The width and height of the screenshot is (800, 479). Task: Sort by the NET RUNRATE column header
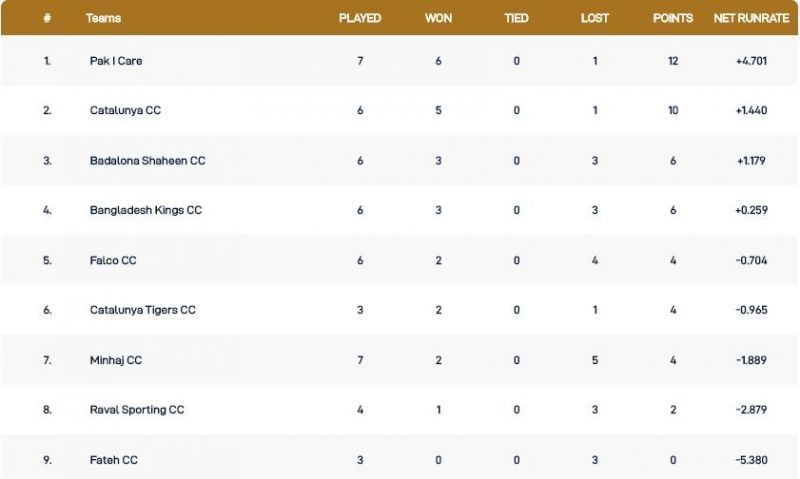click(x=752, y=19)
